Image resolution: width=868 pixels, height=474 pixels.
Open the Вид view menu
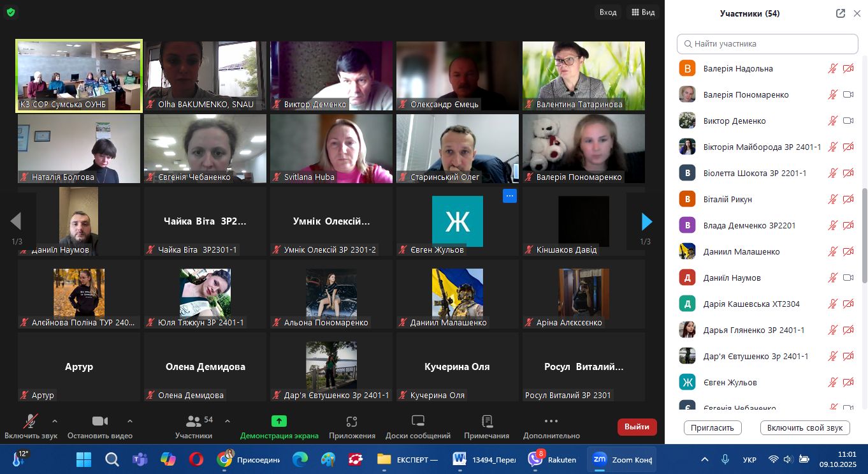click(642, 12)
